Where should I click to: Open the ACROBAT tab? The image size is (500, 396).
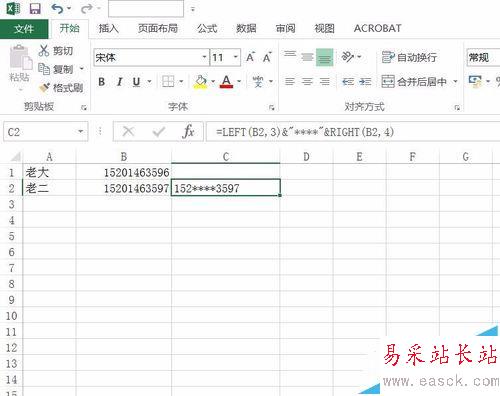point(377,29)
